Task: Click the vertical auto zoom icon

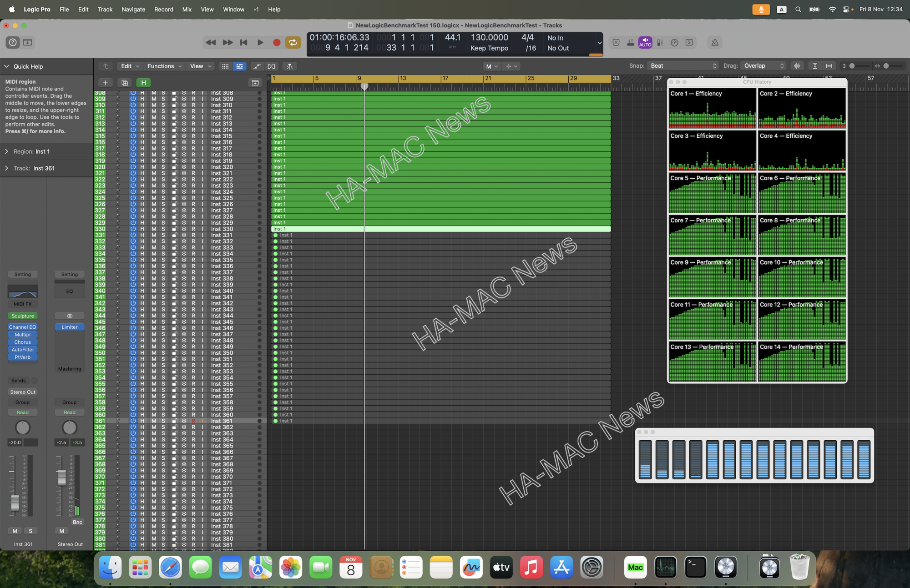Action: [x=814, y=66]
